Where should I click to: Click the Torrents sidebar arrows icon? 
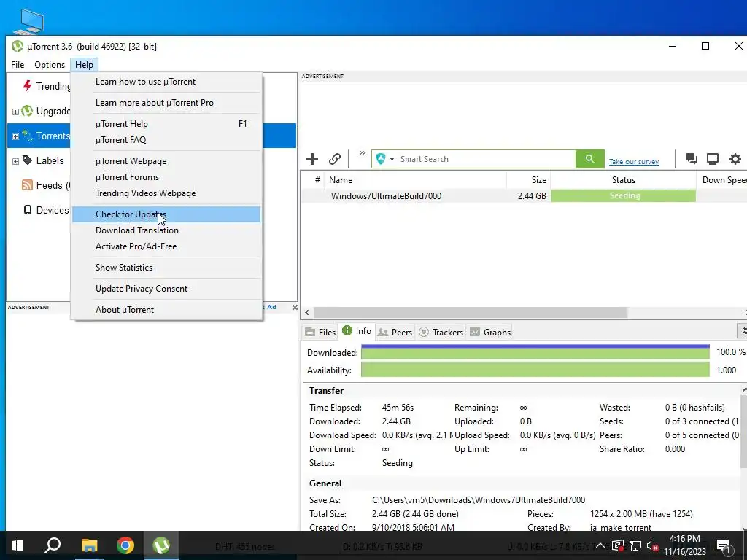coord(27,136)
